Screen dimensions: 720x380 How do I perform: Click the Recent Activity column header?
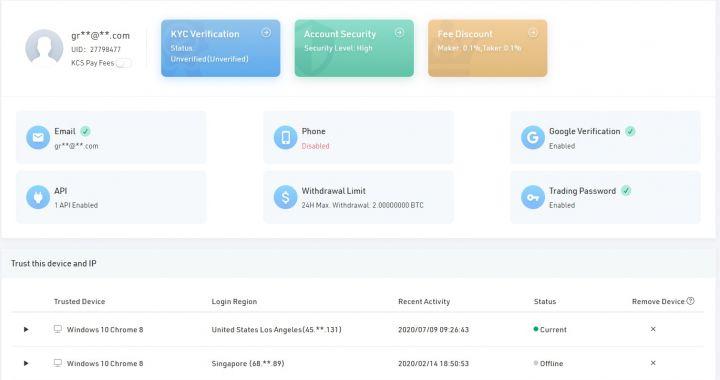tap(424, 302)
